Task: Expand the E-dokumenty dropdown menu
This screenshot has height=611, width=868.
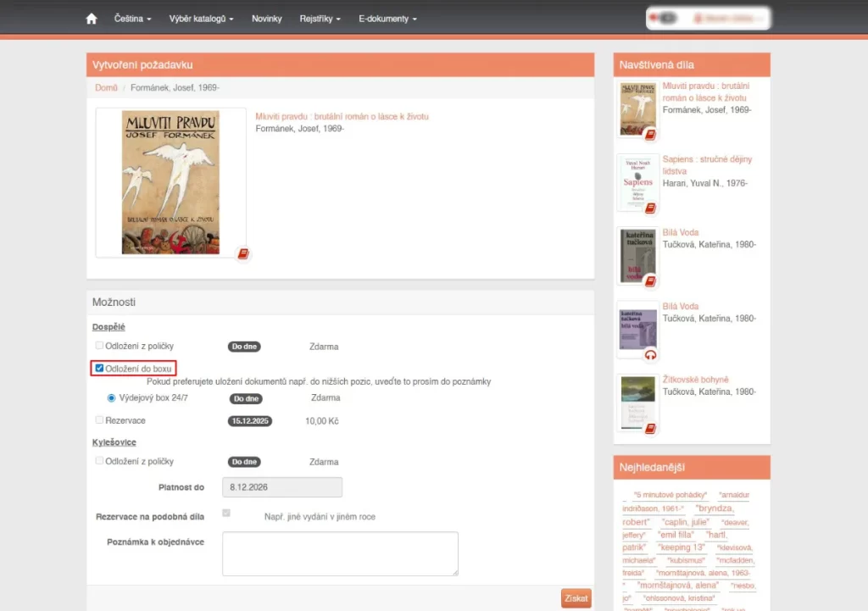Action: point(387,19)
